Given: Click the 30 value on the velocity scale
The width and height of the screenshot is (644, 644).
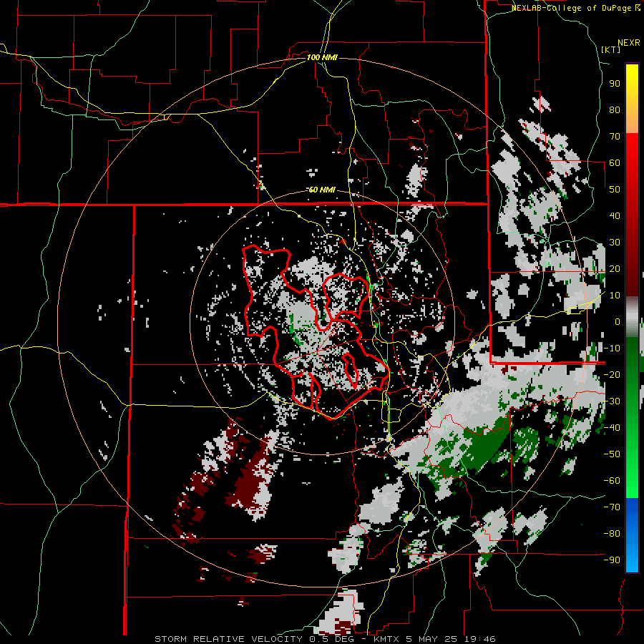Looking at the screenshot, I should (x=615, y=243).
